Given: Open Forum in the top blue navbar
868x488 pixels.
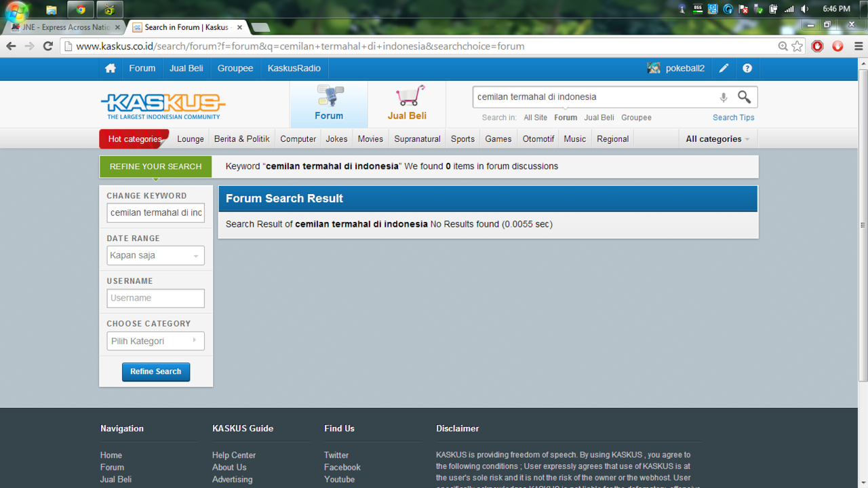Looking at the screenshot, I should tap(142, 69).
